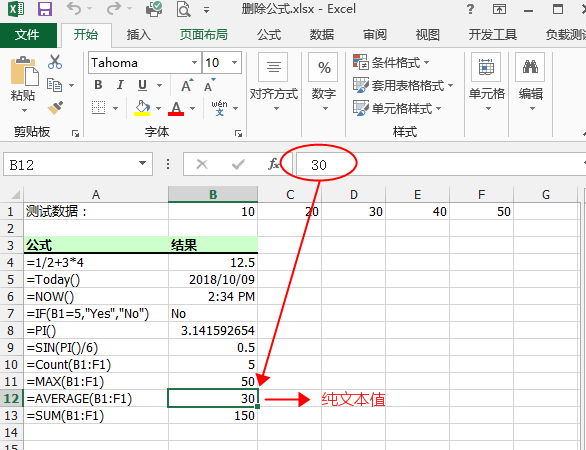Expand the borders dropdown arrow

coord(115,108)
